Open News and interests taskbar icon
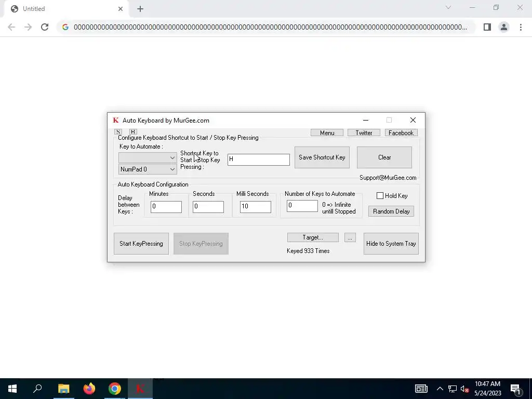The image size is (532, 399). click(x=421, y=389)
